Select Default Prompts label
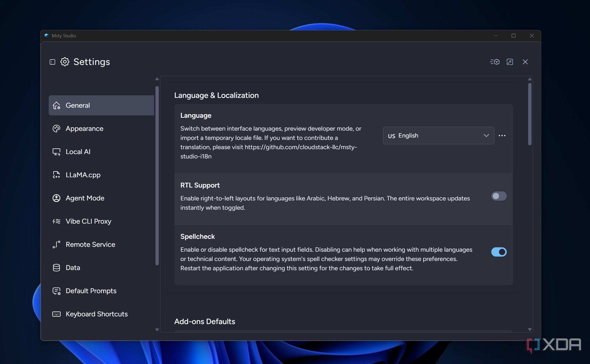This screenshot has width=590, height=364. (91, 291)
